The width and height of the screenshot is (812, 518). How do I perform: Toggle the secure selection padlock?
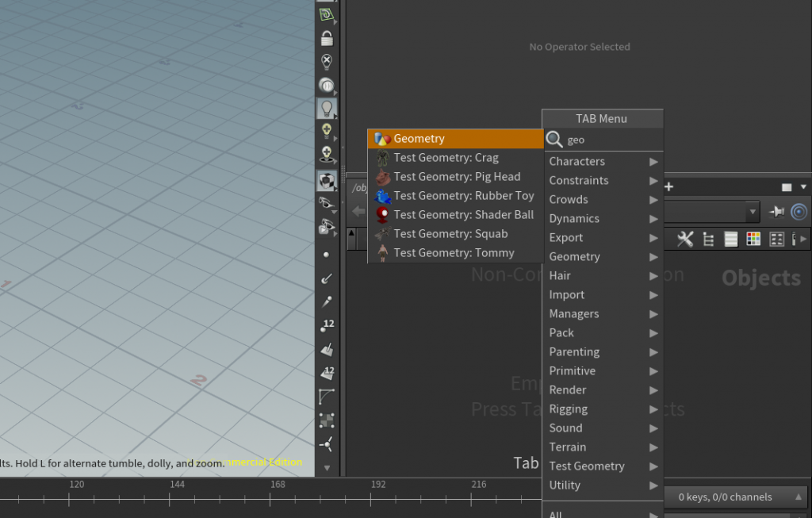pos(326,37)
